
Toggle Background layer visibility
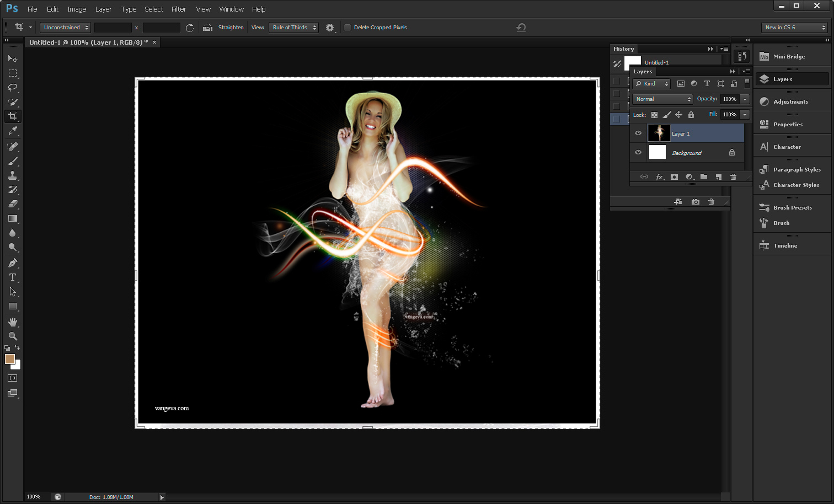(638, 152)
